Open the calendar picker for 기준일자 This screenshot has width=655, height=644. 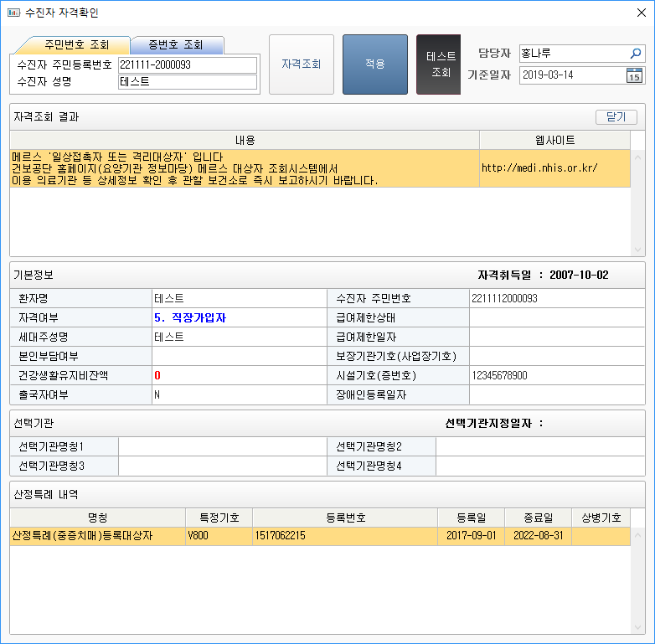635,75
